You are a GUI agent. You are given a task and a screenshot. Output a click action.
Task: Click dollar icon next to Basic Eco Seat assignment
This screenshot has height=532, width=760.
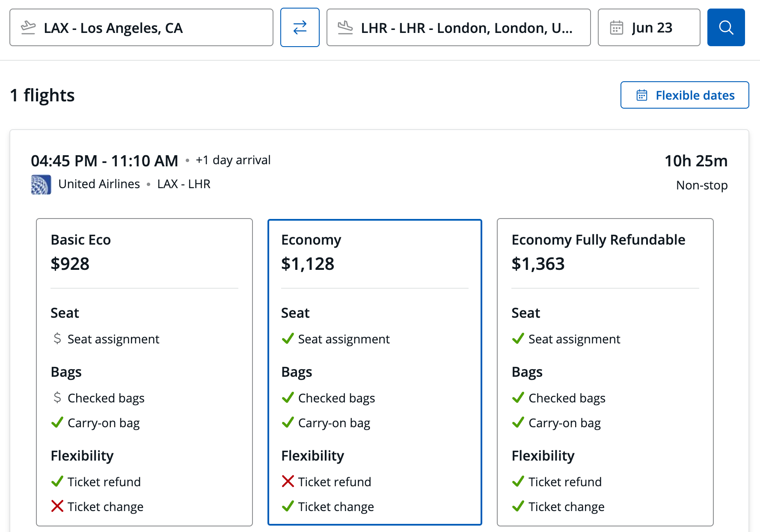point(57,339)
